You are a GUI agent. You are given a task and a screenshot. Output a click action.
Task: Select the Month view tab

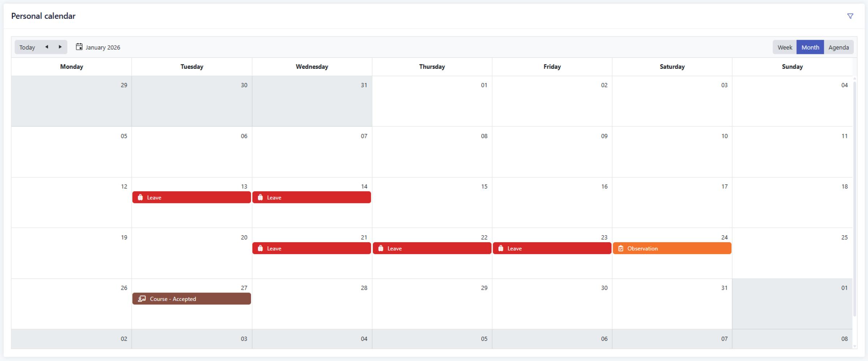(x=810, y=47)
